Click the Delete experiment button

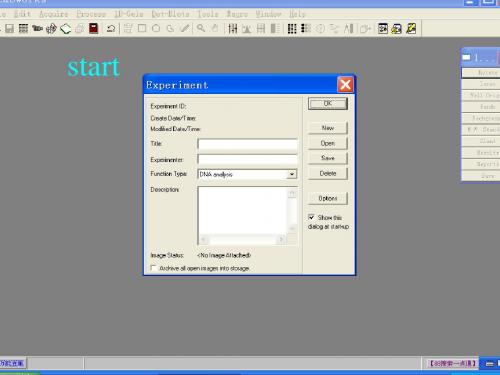click(x=328, y=173)
